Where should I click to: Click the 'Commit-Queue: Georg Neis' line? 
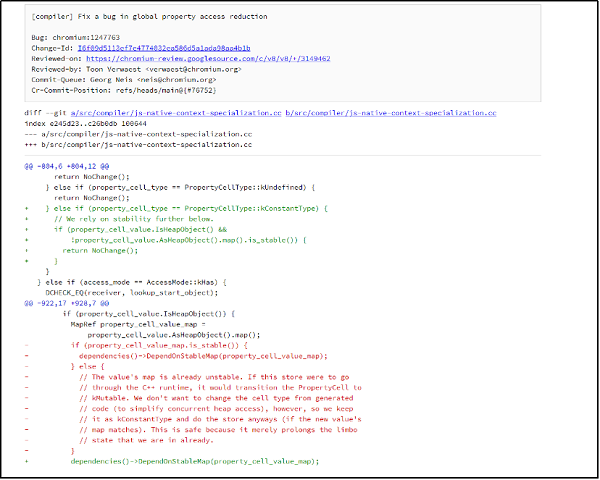[124, 80]
